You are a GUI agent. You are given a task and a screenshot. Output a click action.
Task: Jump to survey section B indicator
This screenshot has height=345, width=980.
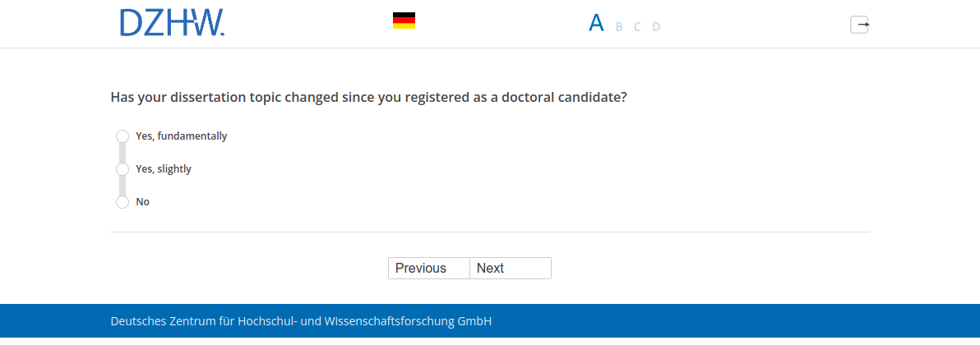click(x=619, y=27)
